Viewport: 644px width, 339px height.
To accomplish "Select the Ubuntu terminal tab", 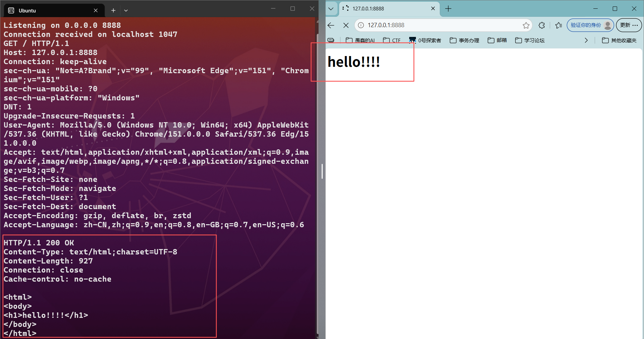I will click(x=54, y=10).
